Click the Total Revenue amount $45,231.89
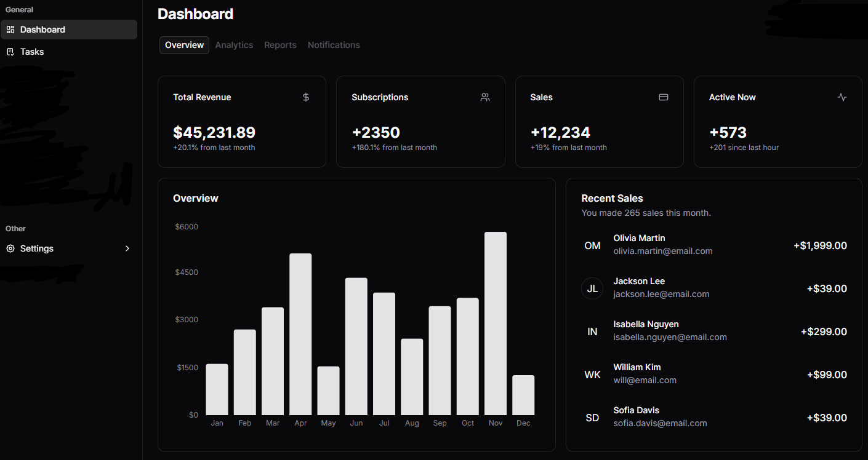868x460 pixels. (214, 132)
